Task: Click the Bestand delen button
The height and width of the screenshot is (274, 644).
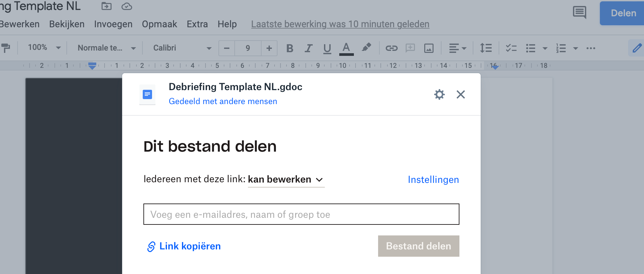Action: (x=419, y=246)
